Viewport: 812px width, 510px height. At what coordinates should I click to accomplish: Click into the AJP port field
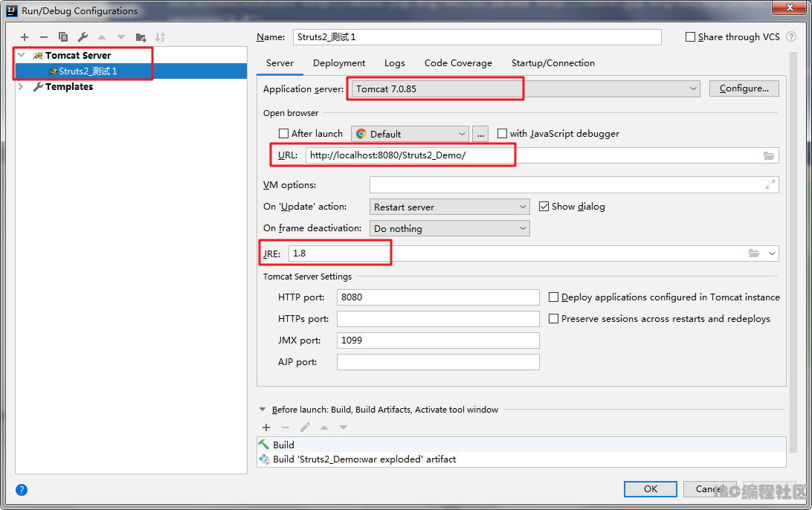[438, 362]
